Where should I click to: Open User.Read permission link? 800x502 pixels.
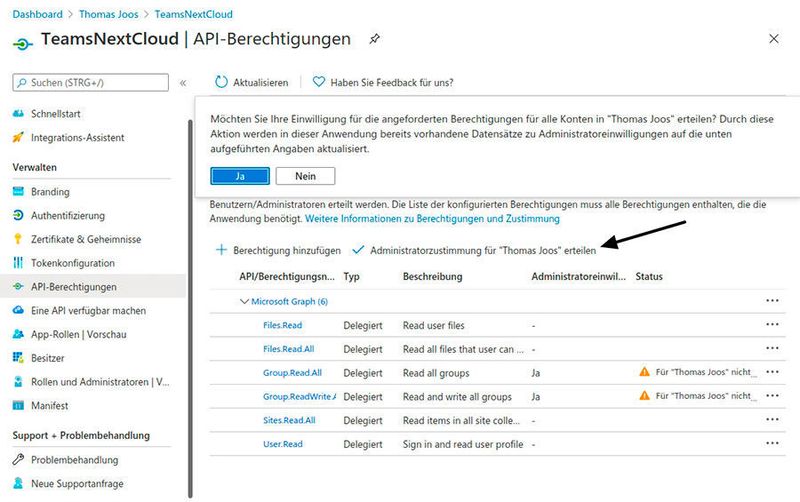[283, 444]
